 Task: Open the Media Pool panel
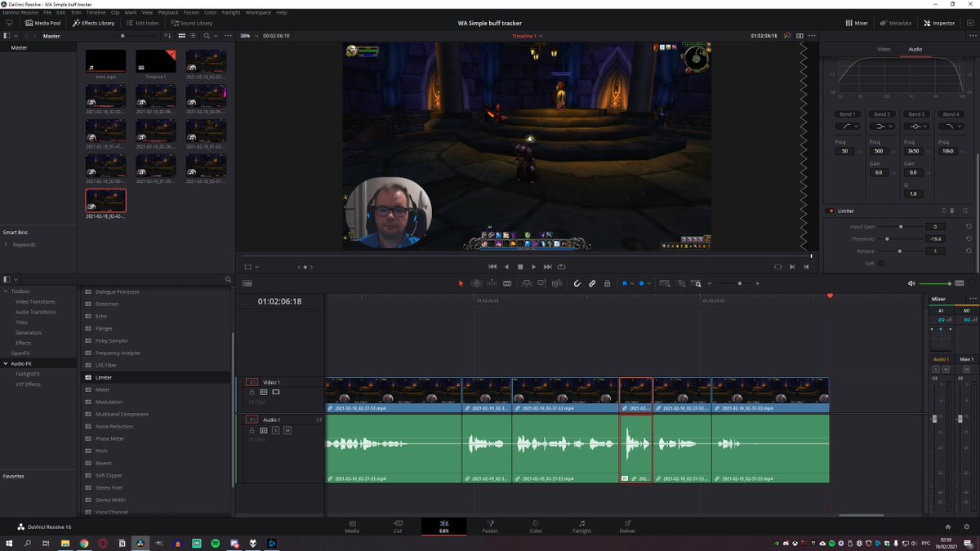(x=42, y=23)
